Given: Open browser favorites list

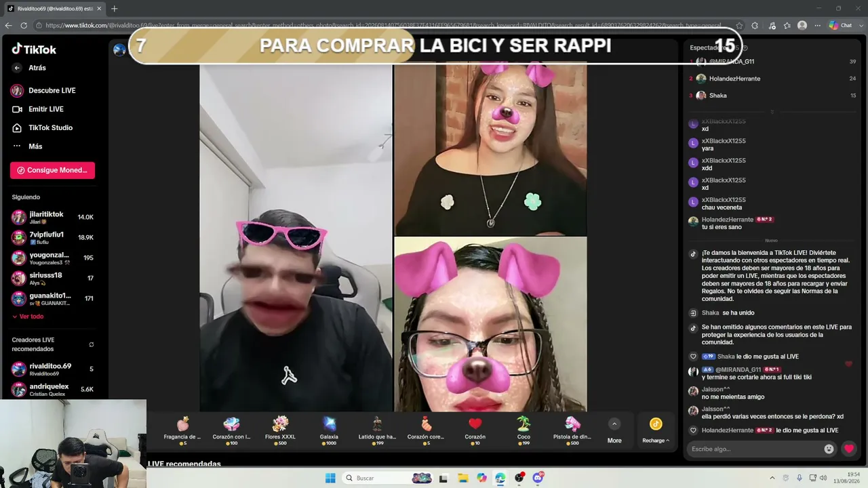Looking at the screenshot, I should coord(787,26).
